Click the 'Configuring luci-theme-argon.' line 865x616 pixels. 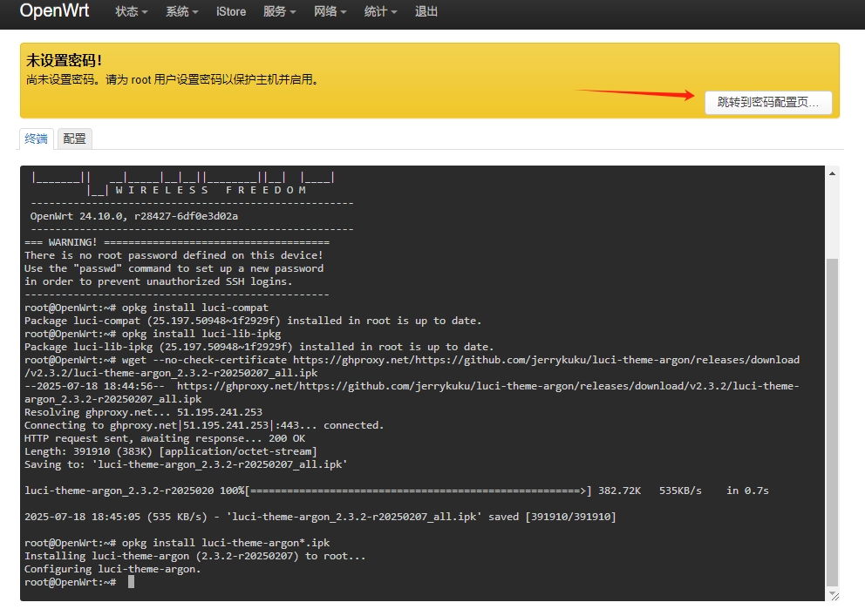112,569
